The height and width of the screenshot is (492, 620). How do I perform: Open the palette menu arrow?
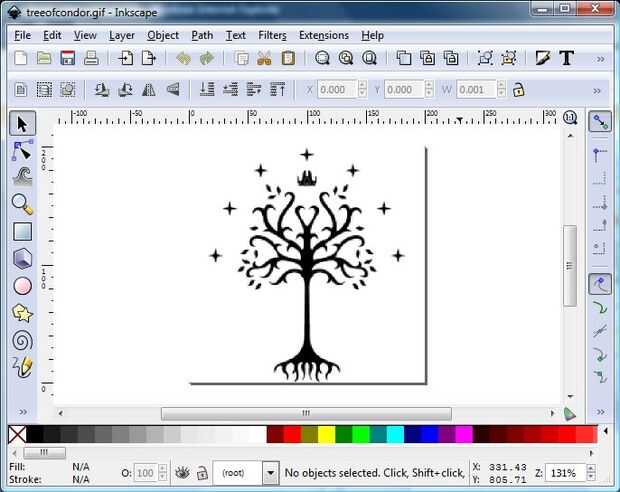[x=606, y=431]
